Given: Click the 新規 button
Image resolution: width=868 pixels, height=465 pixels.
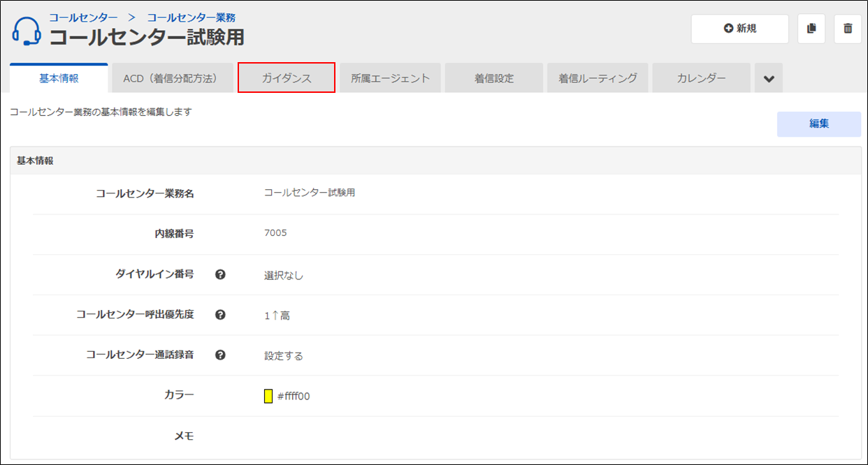Looking at the screenshot, I should pyautogui.click(x=740, y=29).
